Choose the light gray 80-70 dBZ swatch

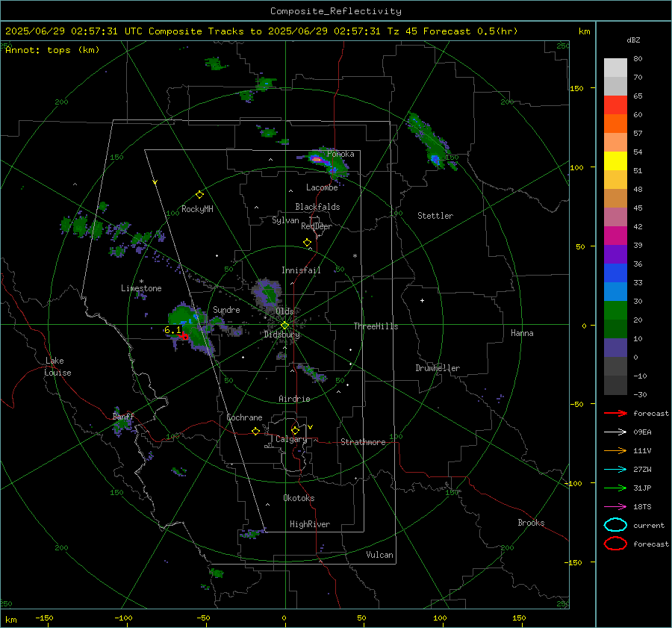615,68
